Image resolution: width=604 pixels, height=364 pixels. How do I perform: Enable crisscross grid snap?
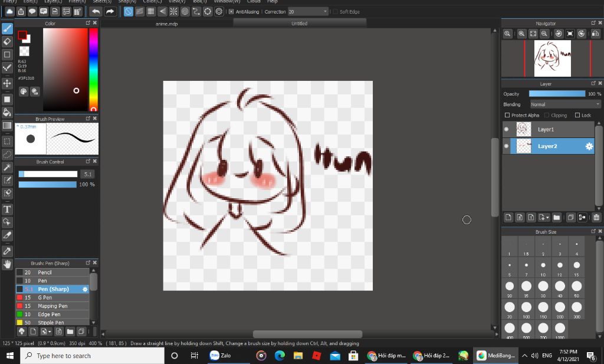click(x=151, y=12)
